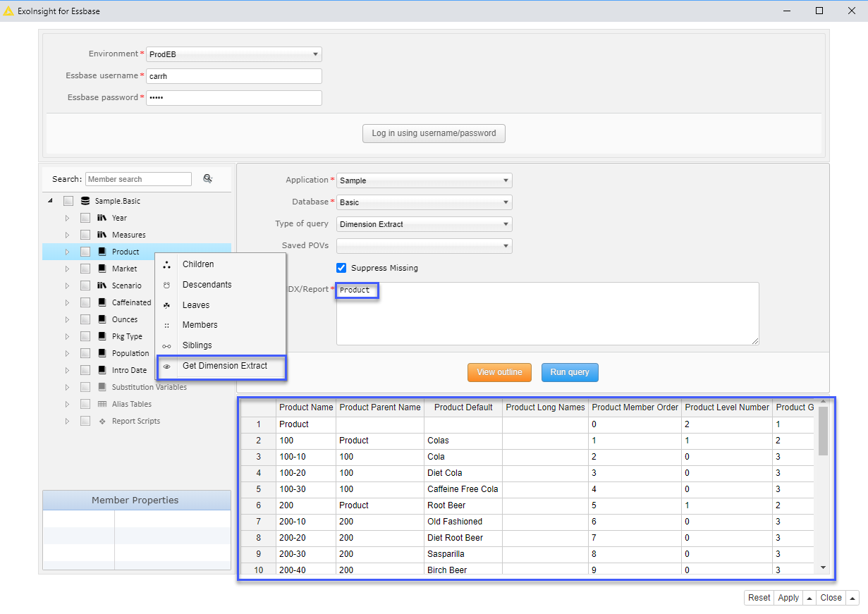Click the Population dimension book icon
868x614 pixels.
pos(102,353)
